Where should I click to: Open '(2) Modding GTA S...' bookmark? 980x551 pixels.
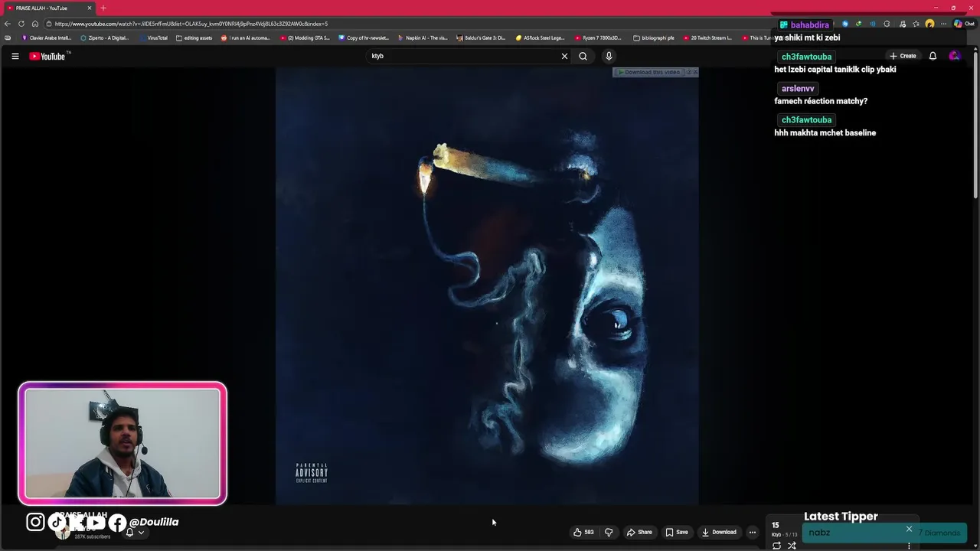pos(305,37)
